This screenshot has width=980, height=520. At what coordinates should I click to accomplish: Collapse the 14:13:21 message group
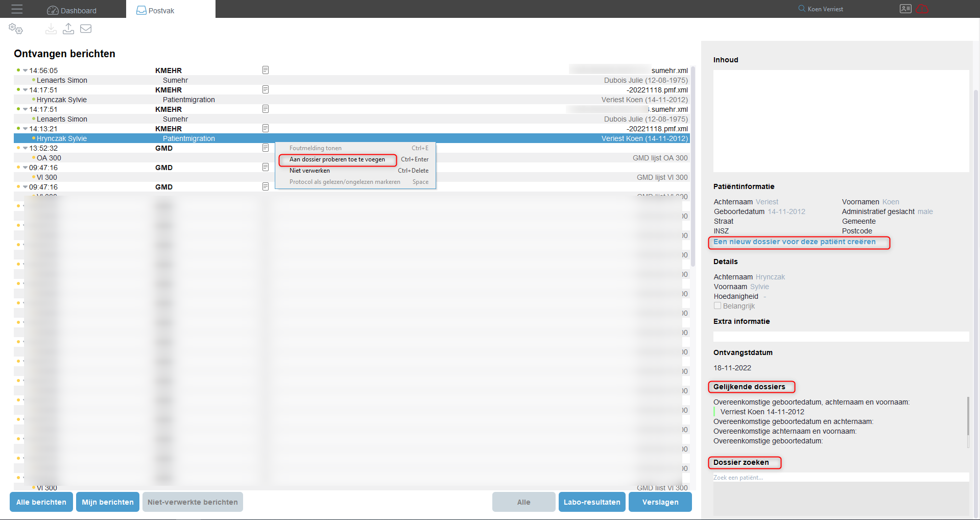(25, 129)
